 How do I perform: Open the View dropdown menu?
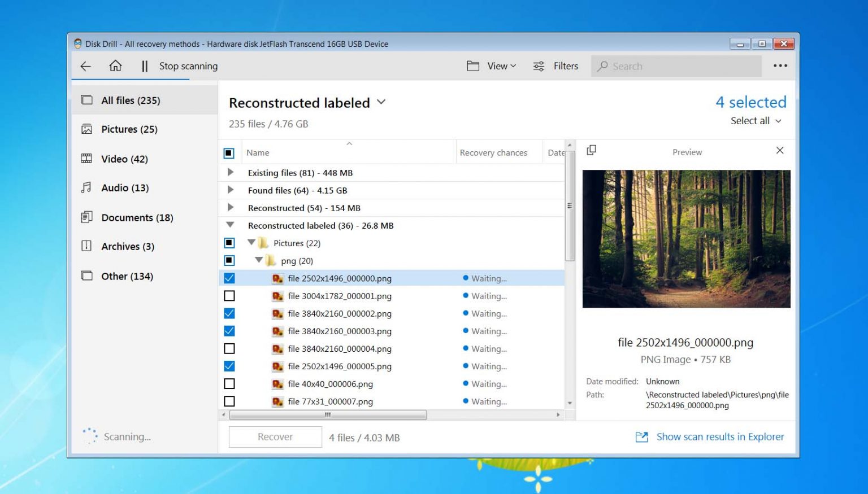[498, 66]
